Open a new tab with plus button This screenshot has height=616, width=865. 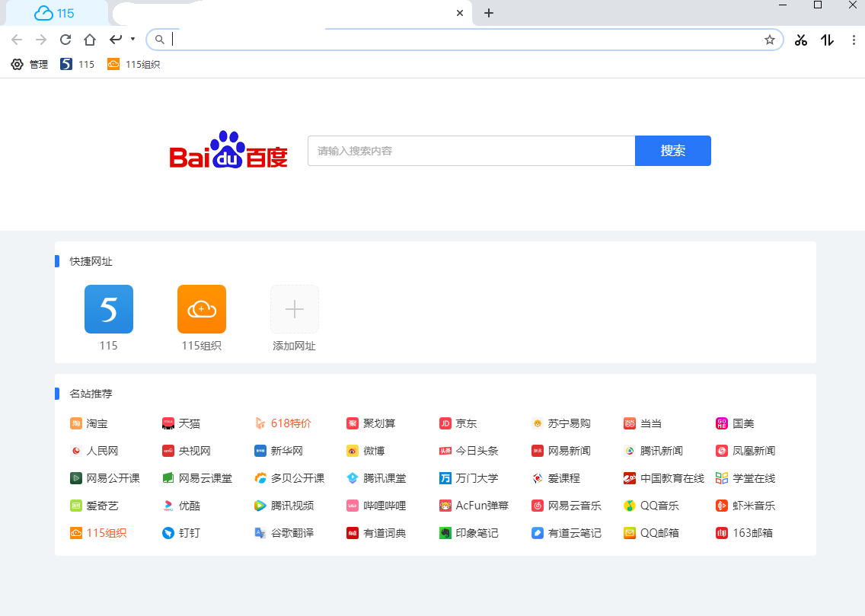pyautogui.click(x=489, y=13)
